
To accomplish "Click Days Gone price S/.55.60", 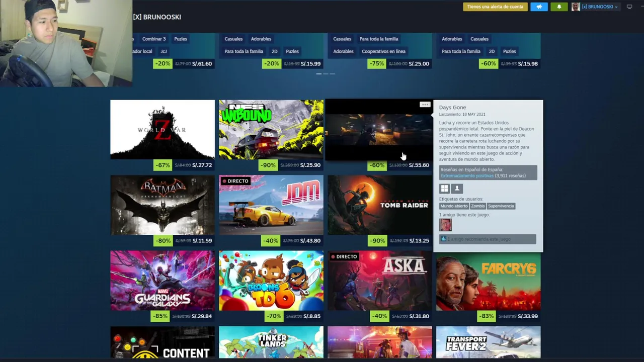I will pos(419,165).
